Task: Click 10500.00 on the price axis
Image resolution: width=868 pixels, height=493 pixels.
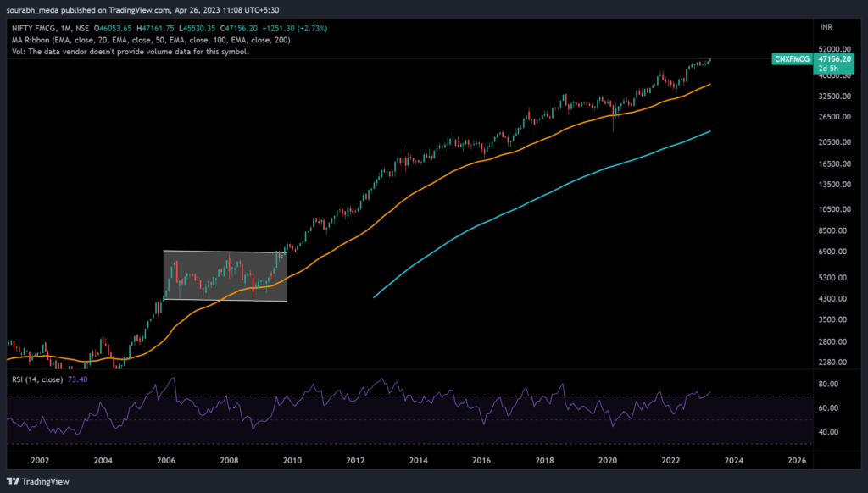Action: (x=835, y=209)
